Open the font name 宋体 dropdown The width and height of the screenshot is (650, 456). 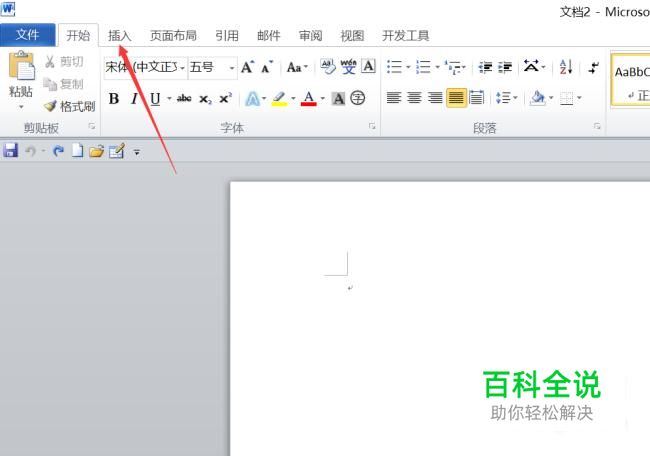(x=182, y=67)
